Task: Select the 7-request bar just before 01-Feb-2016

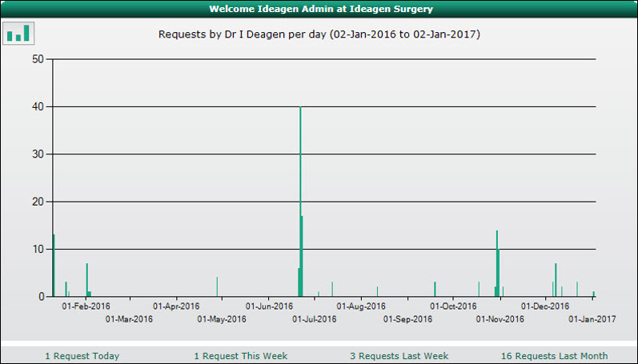Action: coord(86,280)
